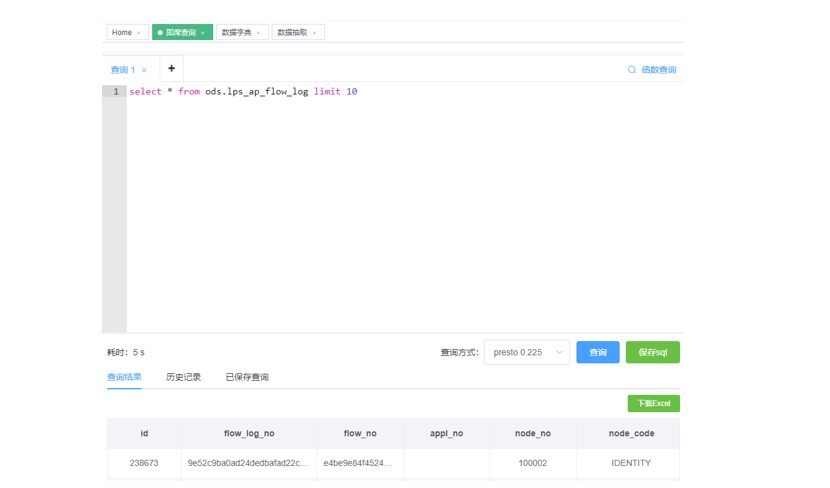Switch to 查询结果 tab
Screen dimensions: 830x488
pos(124,377)
